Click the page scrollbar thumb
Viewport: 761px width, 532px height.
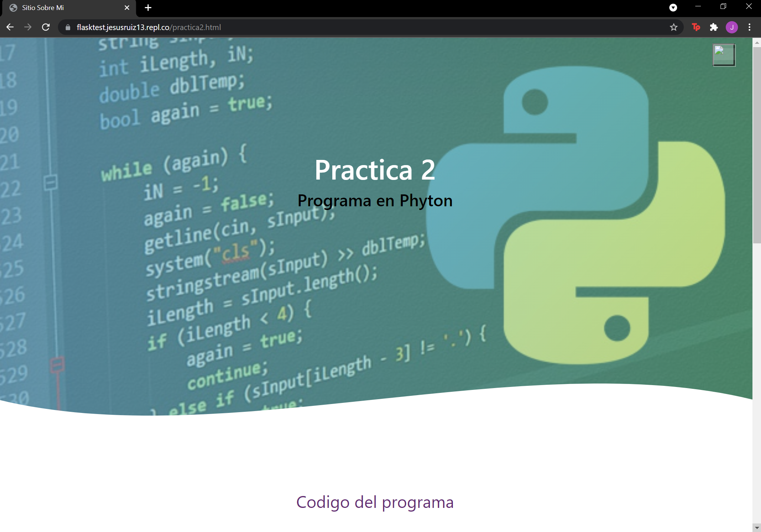click(757, 145)
